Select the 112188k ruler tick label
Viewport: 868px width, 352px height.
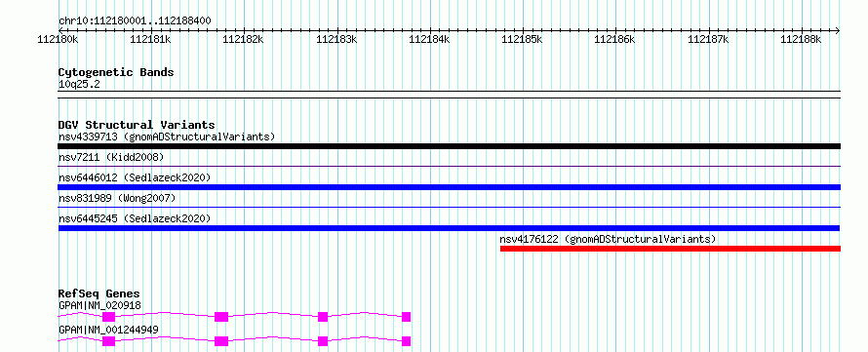[801, 39]
